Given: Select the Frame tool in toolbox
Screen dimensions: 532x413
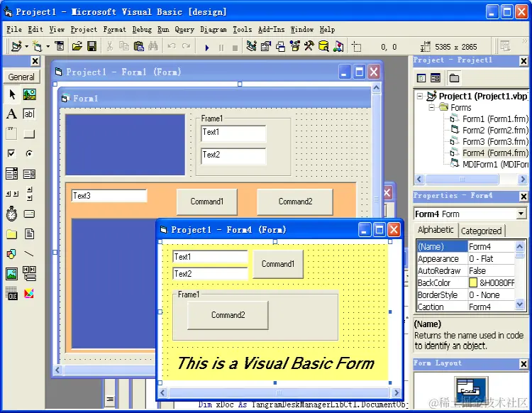Looking at the screenshot, I should point(12,133).
